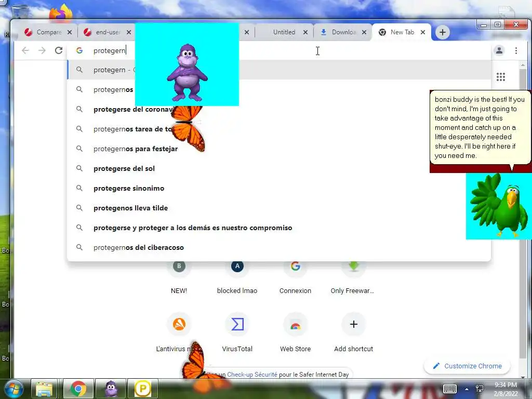Screen dimensions: 532x399
Task: Choose suggestion 'protegernos del ciberacoso'
Action: coord(279,247)
